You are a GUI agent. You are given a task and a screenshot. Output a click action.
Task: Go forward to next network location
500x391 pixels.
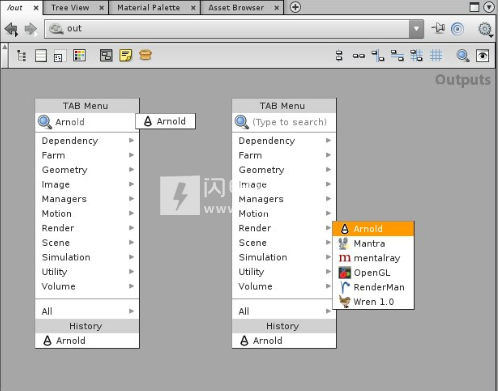point(31,29)
